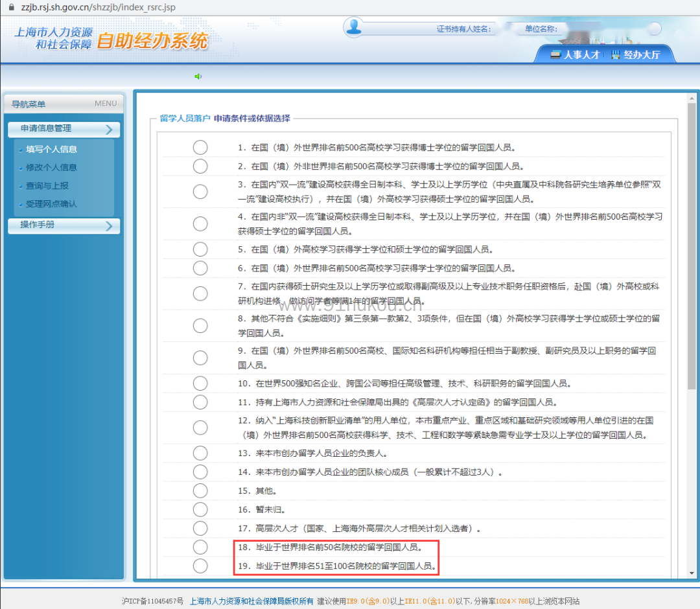Choose option 11 高层次人才认定函 radio
Screen dimensions: 700x609
coord(200,402)
